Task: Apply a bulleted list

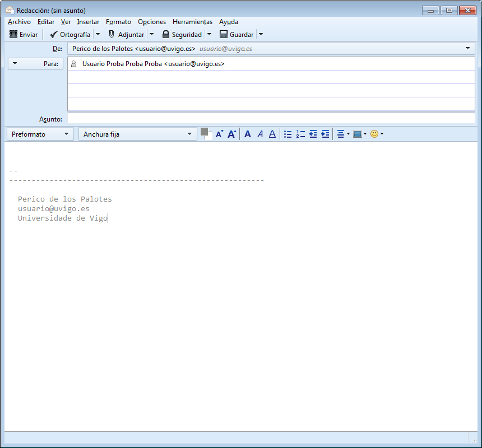Action: coord(288,134)
